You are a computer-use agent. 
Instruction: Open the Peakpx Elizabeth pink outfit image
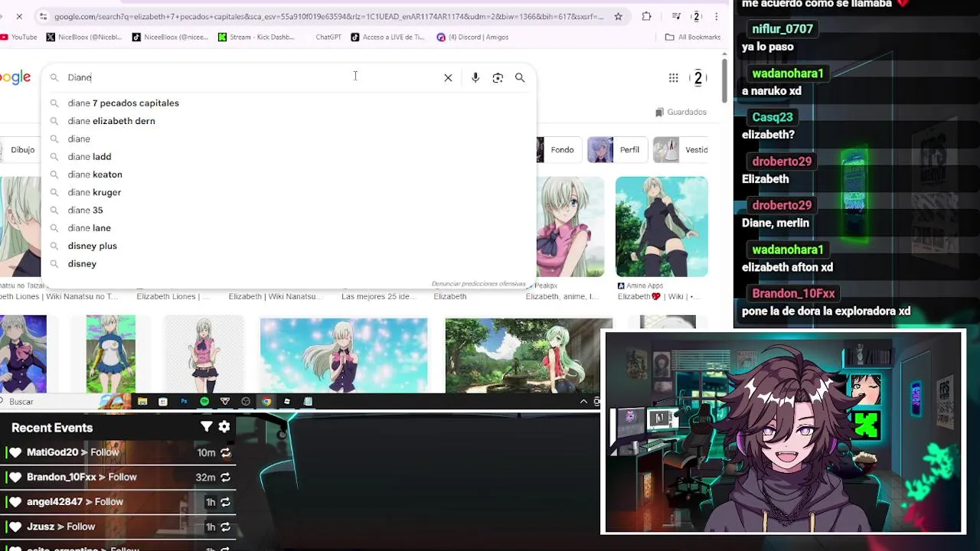(570, 227)
